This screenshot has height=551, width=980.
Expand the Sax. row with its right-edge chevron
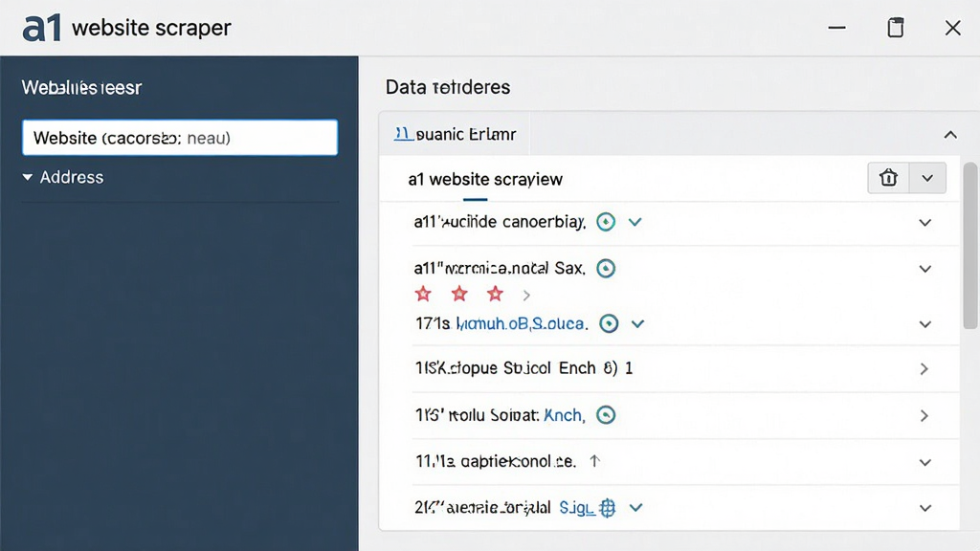coord(925,269)
